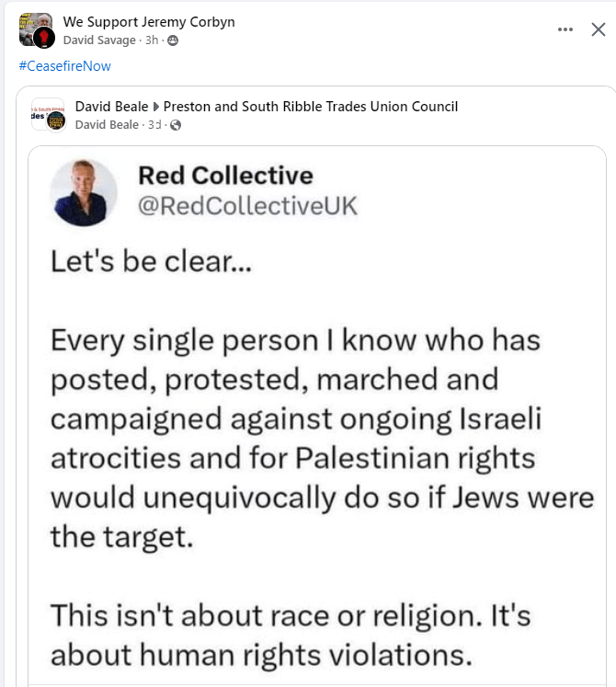Open the We Support Jeremy Corbyn group

149,22
